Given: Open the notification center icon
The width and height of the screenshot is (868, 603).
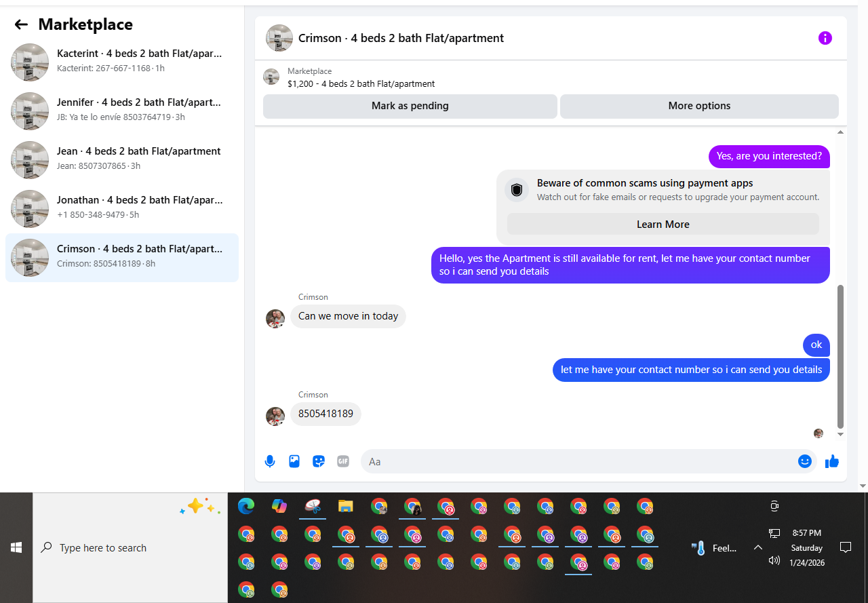Looking at the screenshot, I should click(846, 547).
